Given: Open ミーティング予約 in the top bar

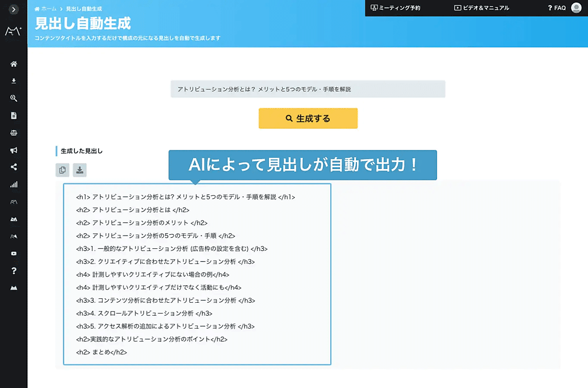Looking at the screenshot, I should (x=395, y=8).
